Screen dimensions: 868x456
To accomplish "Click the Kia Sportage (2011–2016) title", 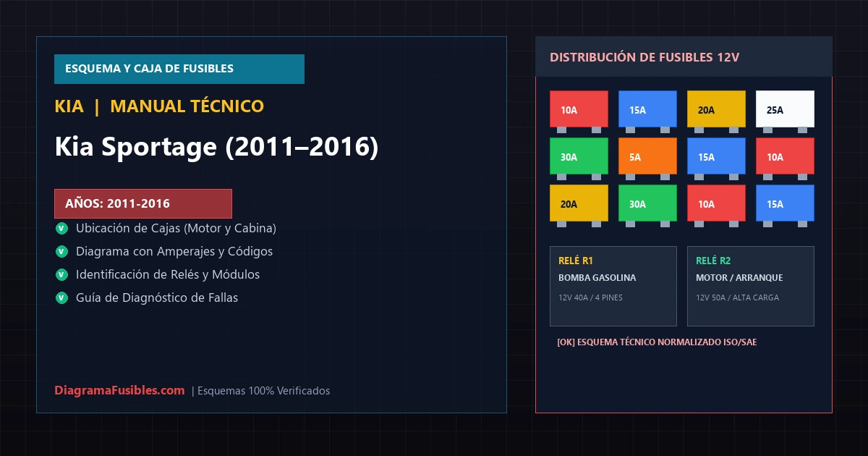I will [x=216, y=147].
